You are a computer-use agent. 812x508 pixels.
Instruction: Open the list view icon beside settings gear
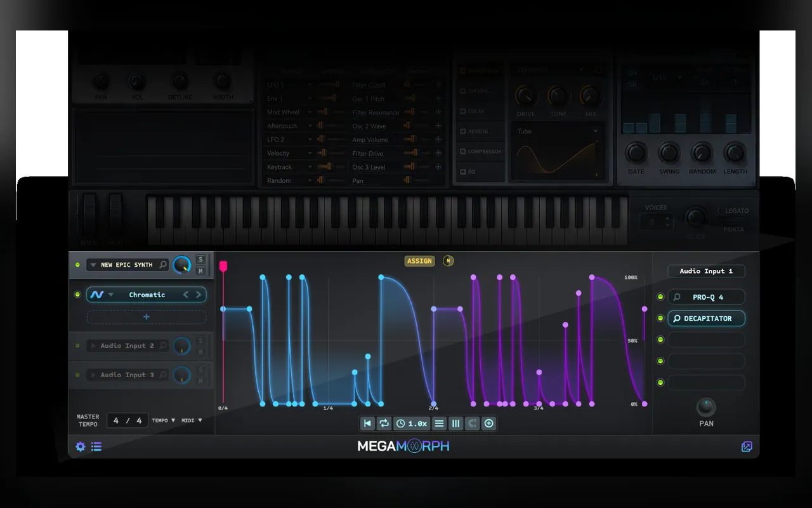(x=96, y=446)
